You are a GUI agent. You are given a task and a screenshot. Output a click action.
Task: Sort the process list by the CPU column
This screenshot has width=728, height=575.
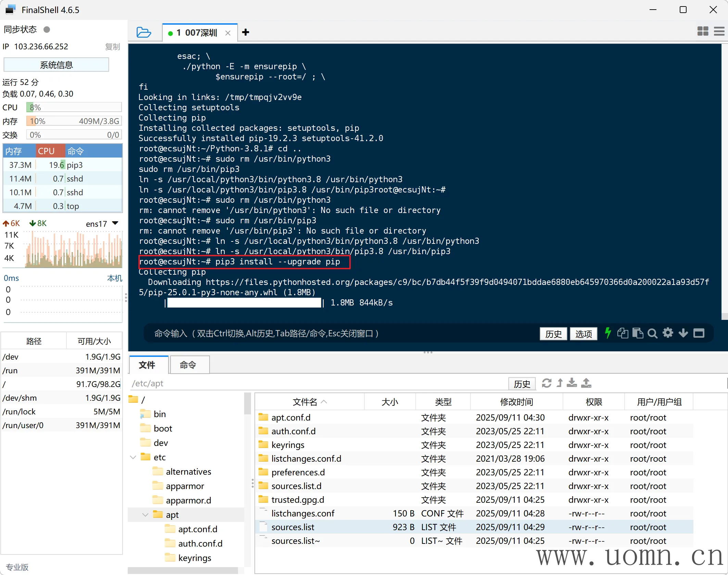tap(47, 151)
